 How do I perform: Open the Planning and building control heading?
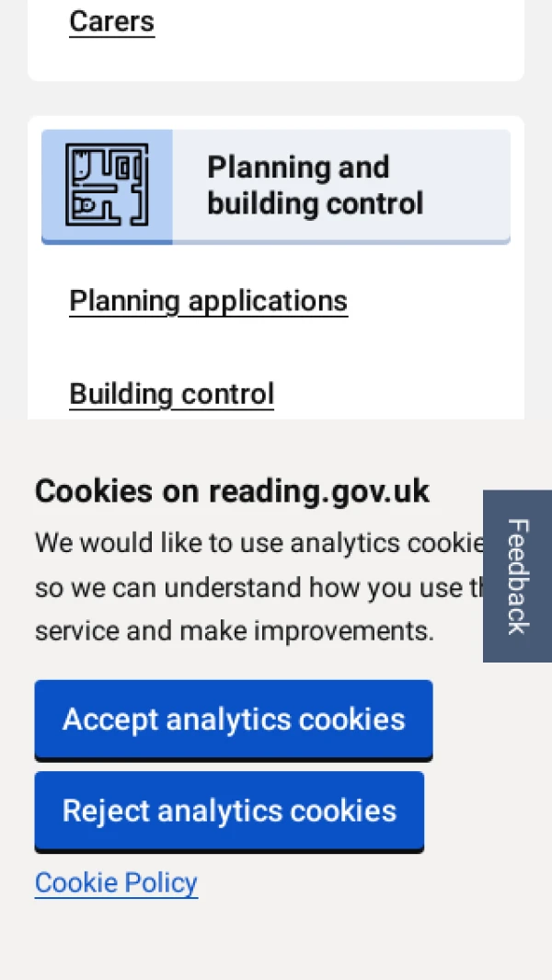tap(315, 185)
